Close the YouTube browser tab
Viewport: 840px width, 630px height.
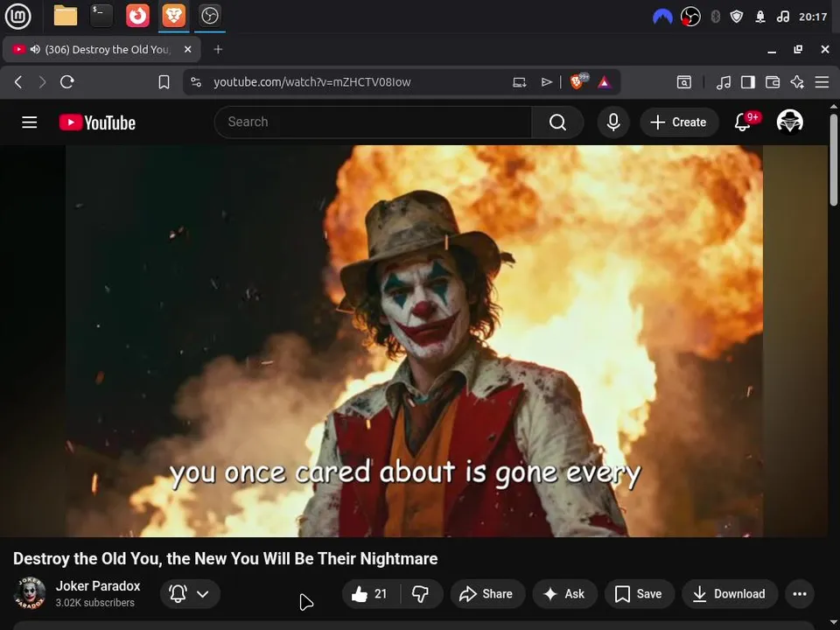pyautogui.click(x=187, y=49)
